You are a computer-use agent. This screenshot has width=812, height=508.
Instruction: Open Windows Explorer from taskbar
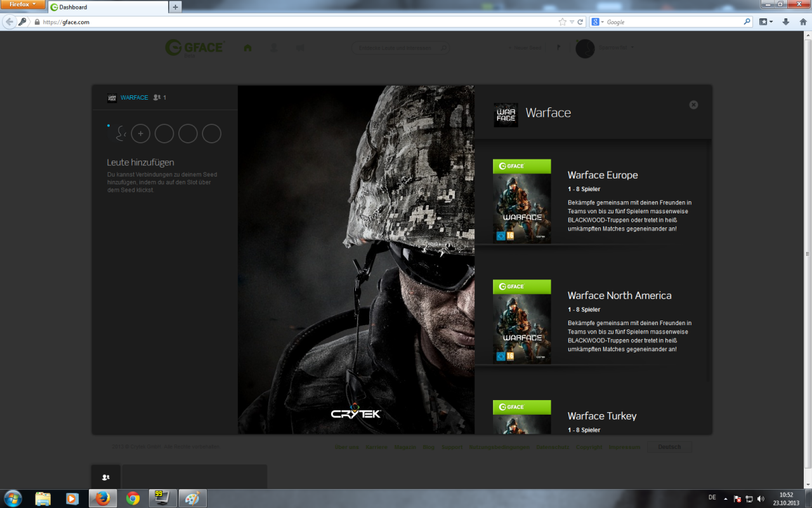(x=43, y=498)
